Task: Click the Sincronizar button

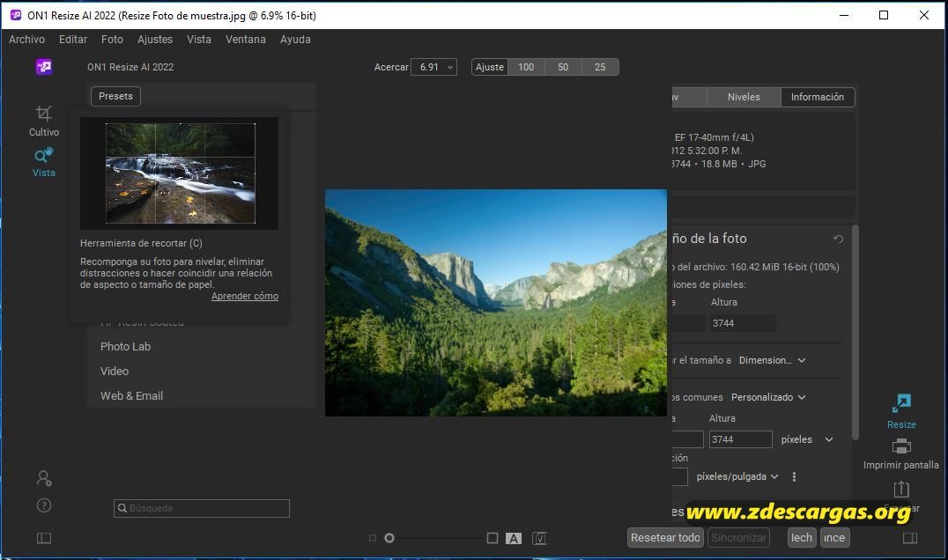Action: point(738,538)
